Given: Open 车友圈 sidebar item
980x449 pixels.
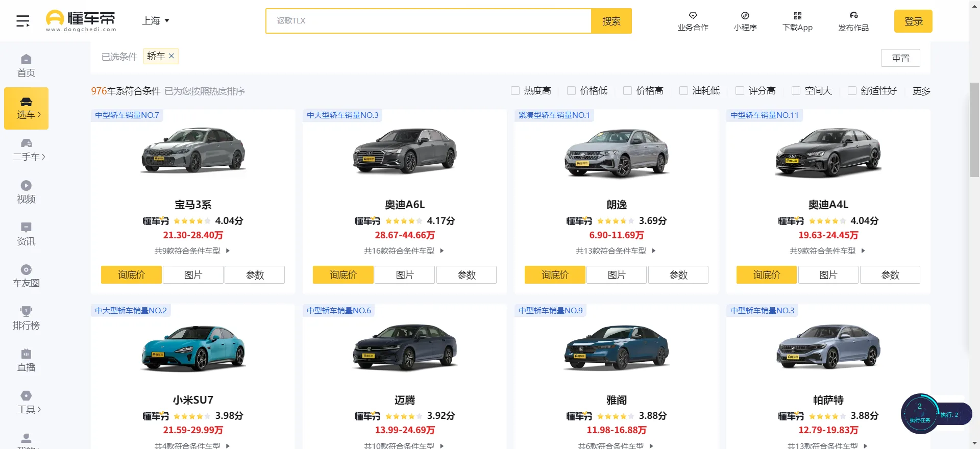Looking at the screenshot, I should point(26,276).
